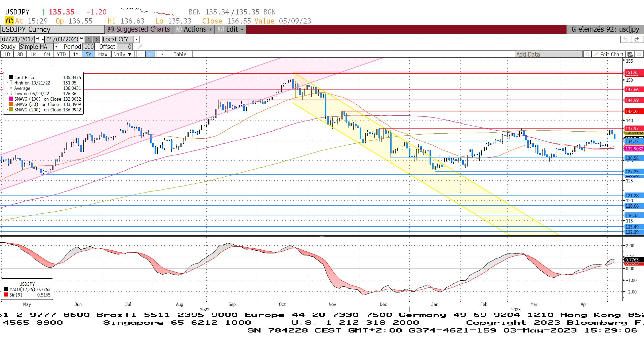
Task: Open chart settings gear icon
Action: [639, 54]
